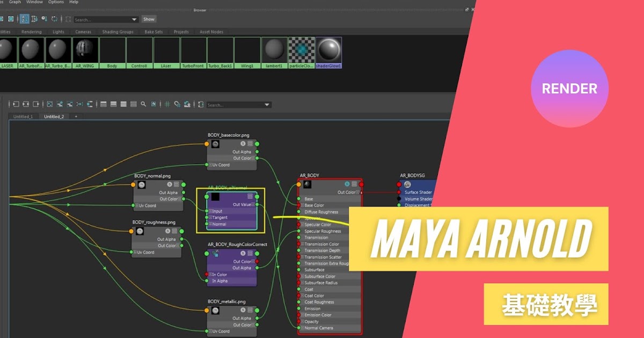This screenshot has width=644, height=338.
Task: Set nodes to custom view mode
Action: coord(134,104)
